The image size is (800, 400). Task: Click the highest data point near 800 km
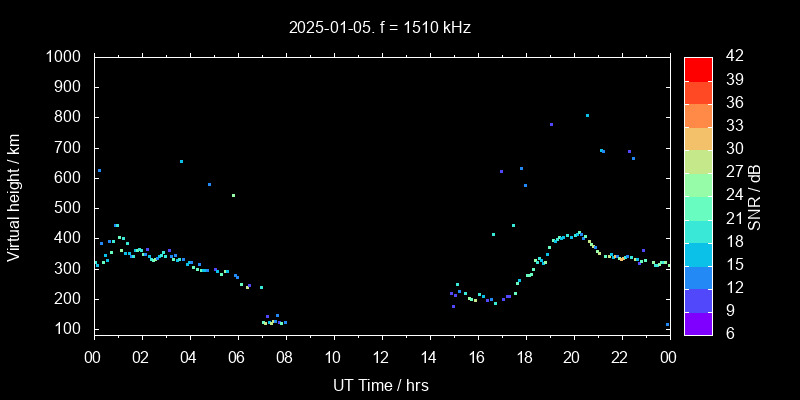tap(587, 115)
